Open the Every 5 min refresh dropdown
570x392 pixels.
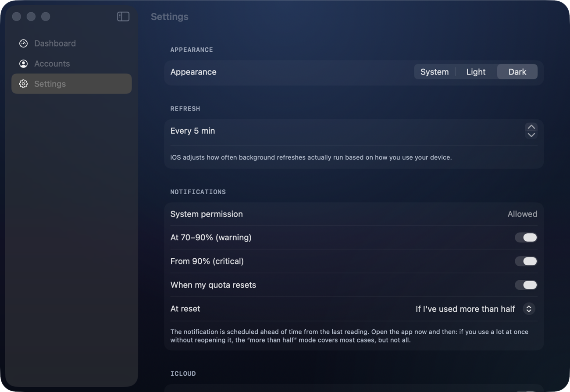pyautogui.click(x=531, y=131)
